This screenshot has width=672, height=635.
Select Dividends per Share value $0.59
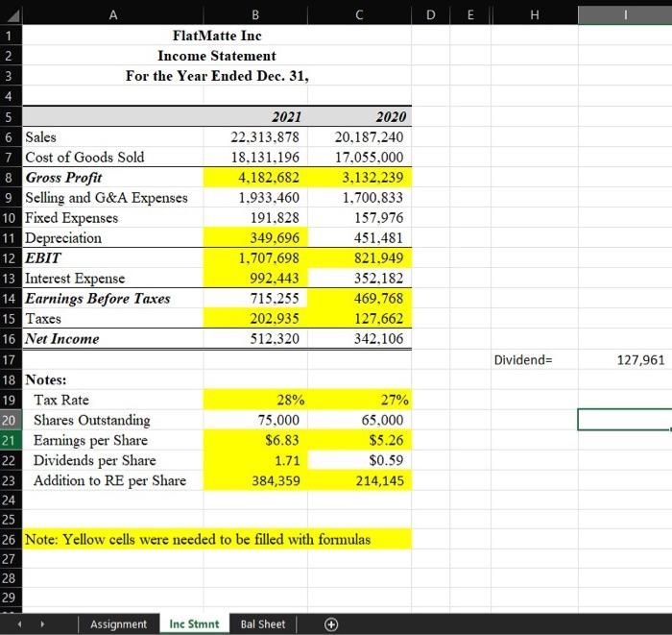click(360, 460)
